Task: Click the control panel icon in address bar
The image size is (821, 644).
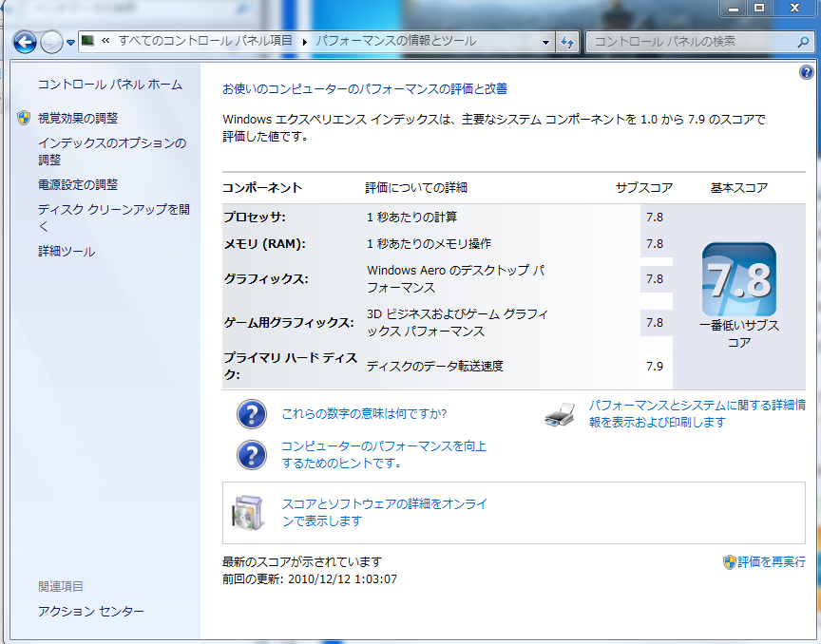Action: [88, 40]
